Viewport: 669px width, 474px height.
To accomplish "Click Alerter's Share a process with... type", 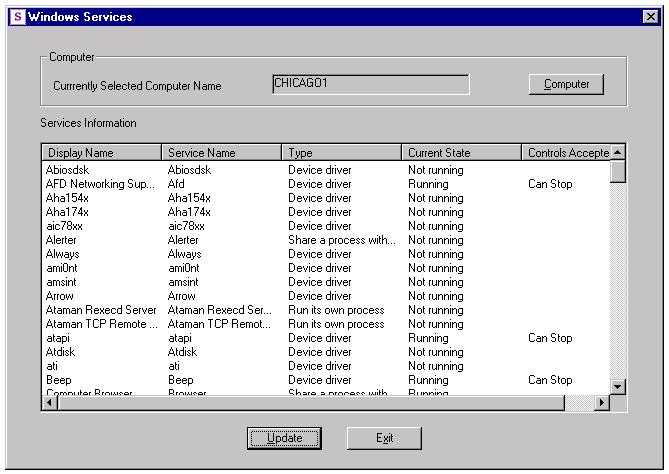I will (342, 240).
